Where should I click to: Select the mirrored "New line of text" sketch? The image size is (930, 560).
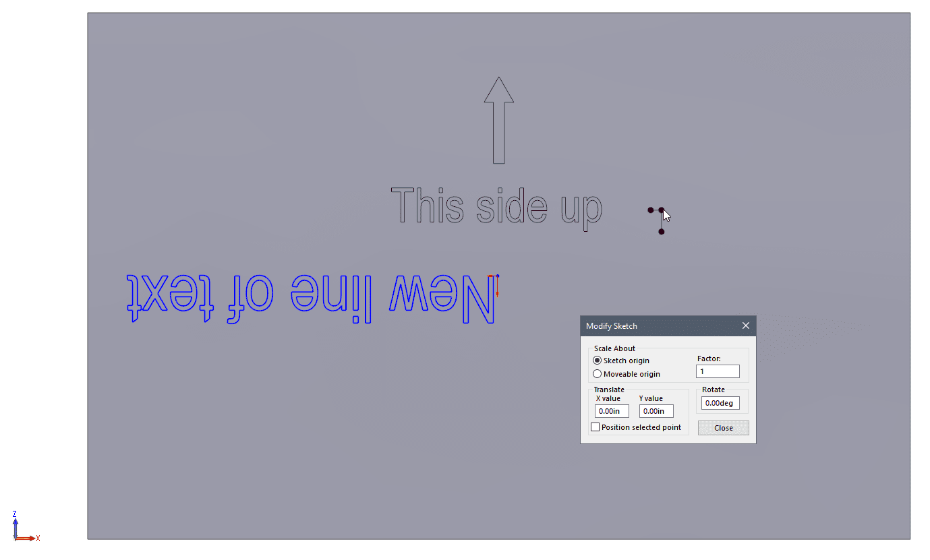[311, 300]
